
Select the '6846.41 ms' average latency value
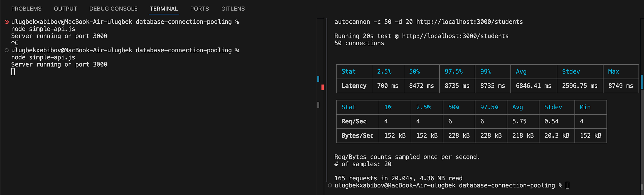point(533,86)
